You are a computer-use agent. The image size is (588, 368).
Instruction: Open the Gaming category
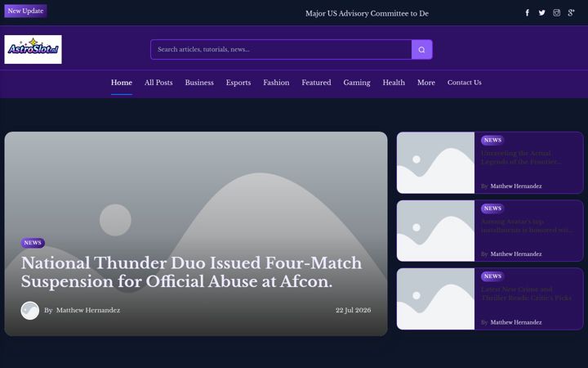point(357,83)
